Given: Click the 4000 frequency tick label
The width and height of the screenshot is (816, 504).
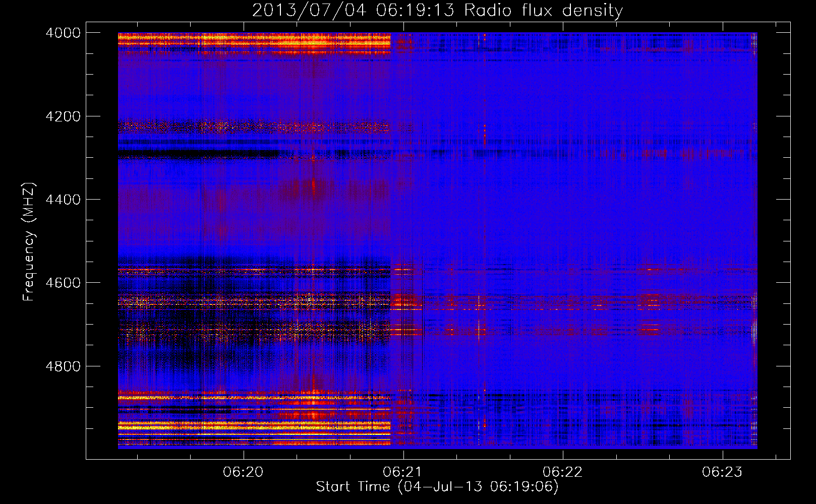Looking at the screenshot, I should pyautogui.click(x=63, y=33).
